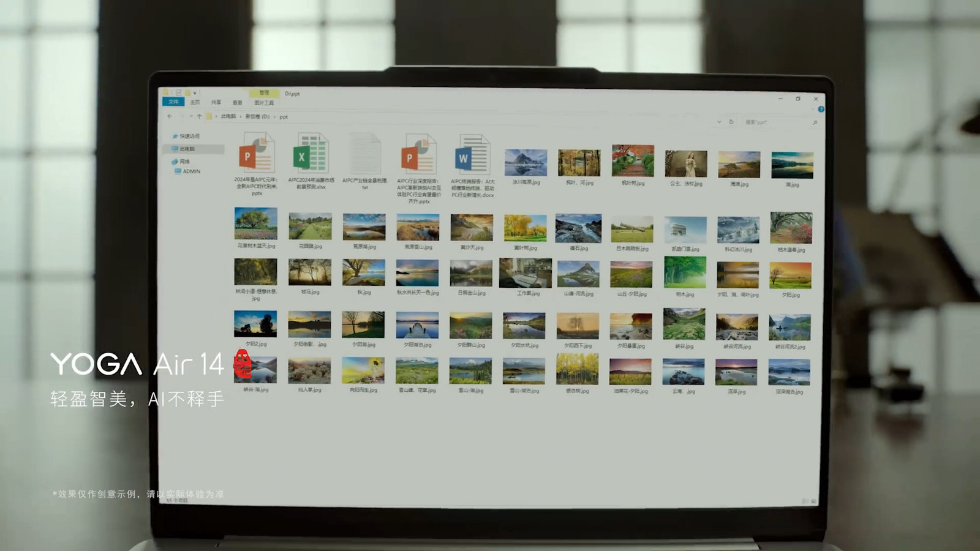The width and height of the screenshot is (980, 551).
Task: Select the 树木.jpg green forest thumbnail
Action: click(685, 272)
